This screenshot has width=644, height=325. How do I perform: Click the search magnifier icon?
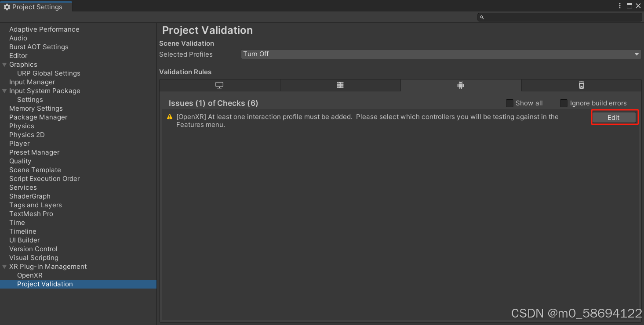pyautogui.click(x=482, y=17)
